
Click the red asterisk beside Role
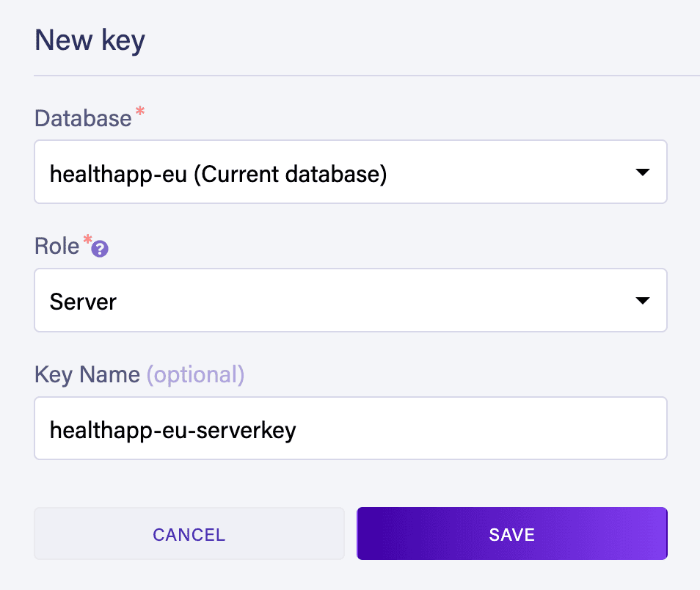[x=88, y=240]
